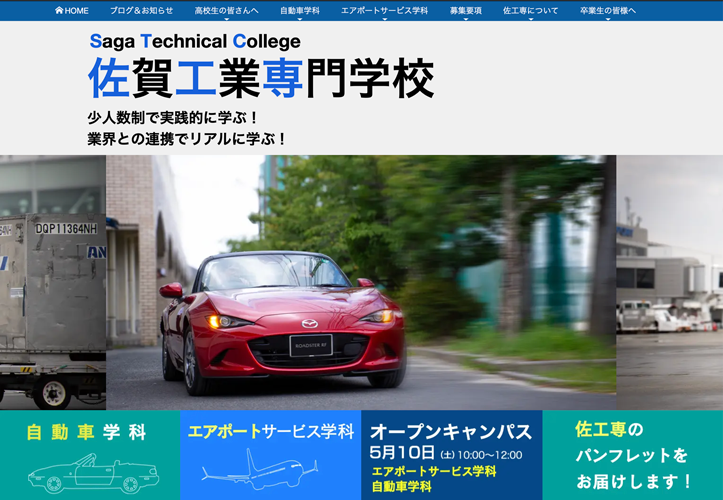Click the エアポートサービス学科 banner title

click(x=270, y=432)
